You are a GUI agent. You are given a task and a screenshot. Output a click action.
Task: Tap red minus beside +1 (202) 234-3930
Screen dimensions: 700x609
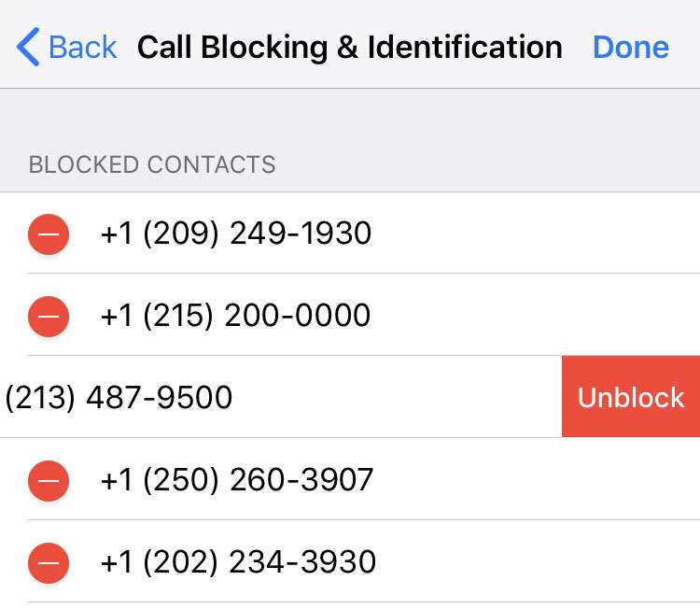(49, 562)
